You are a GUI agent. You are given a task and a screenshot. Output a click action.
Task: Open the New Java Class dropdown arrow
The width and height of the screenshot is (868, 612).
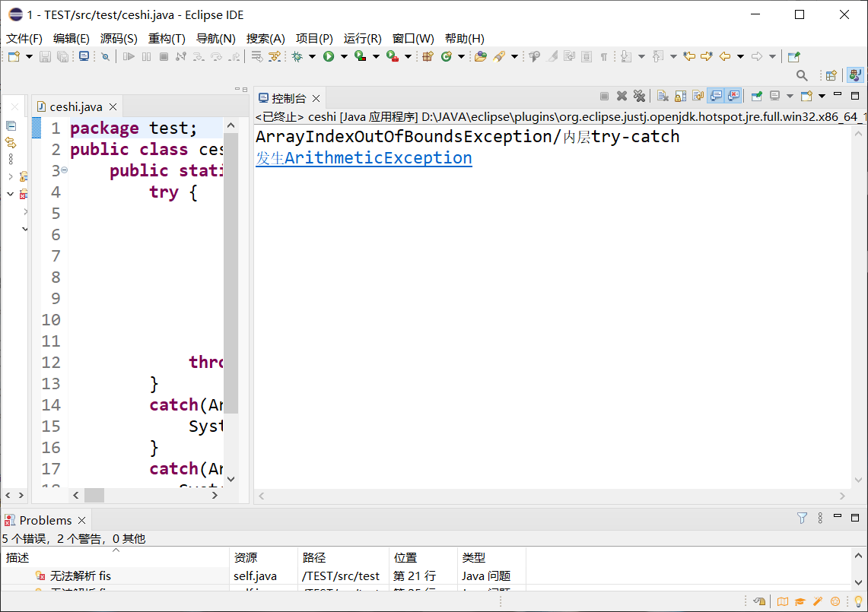click(461, 56)
